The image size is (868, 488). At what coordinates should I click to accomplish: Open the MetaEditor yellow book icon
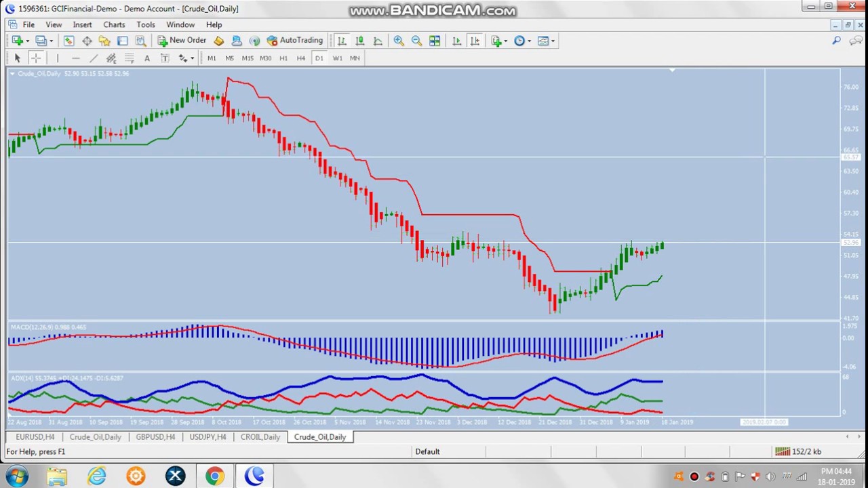pyautogui.click(x=218, y=41)
